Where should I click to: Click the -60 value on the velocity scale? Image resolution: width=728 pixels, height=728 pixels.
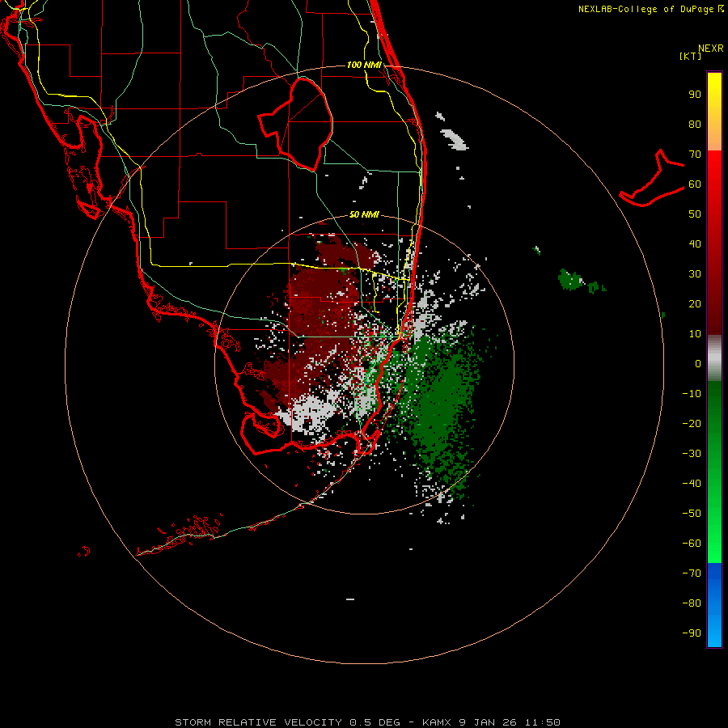692,544
